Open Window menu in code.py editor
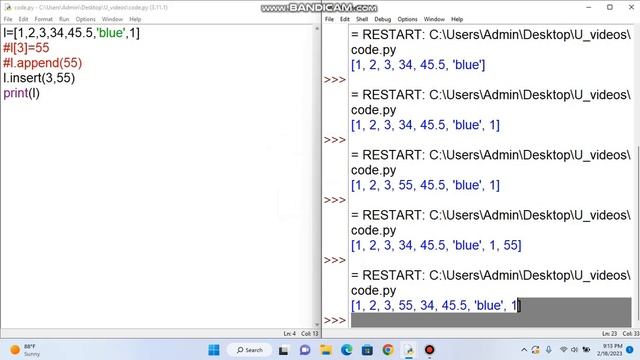This screenshot has width=640, height=360. coord(112,19)
